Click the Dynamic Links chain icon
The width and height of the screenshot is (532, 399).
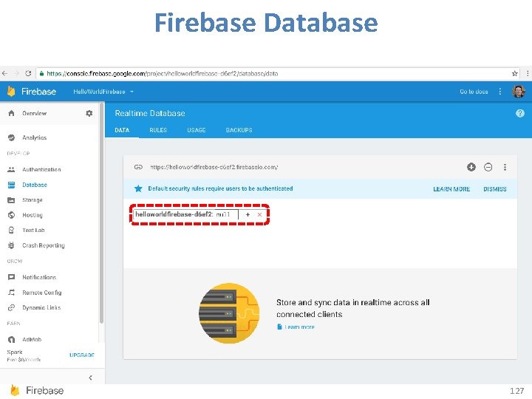pyautogui.click(x=11, y=307)
